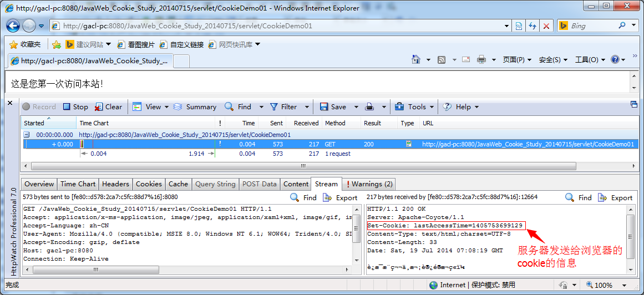Switch to the Cache tab
This screenshot has height=295, width=644.
click(178, 184)
